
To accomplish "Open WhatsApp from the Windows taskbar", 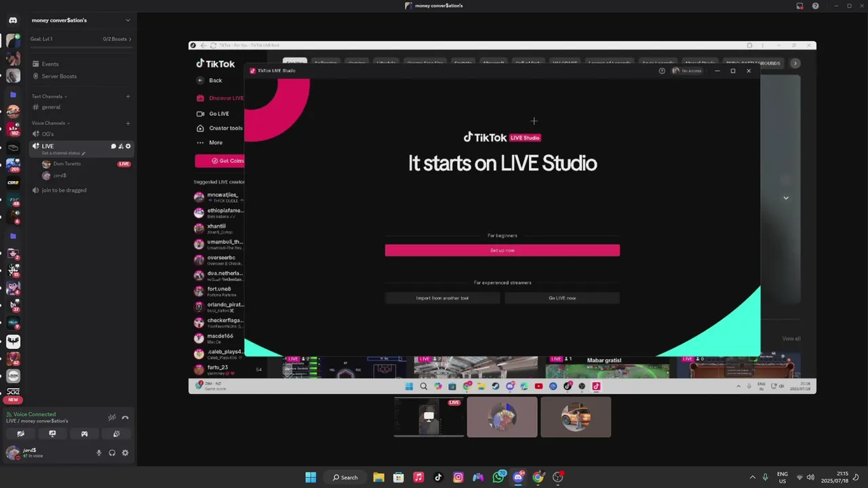I will pos(498,477).
